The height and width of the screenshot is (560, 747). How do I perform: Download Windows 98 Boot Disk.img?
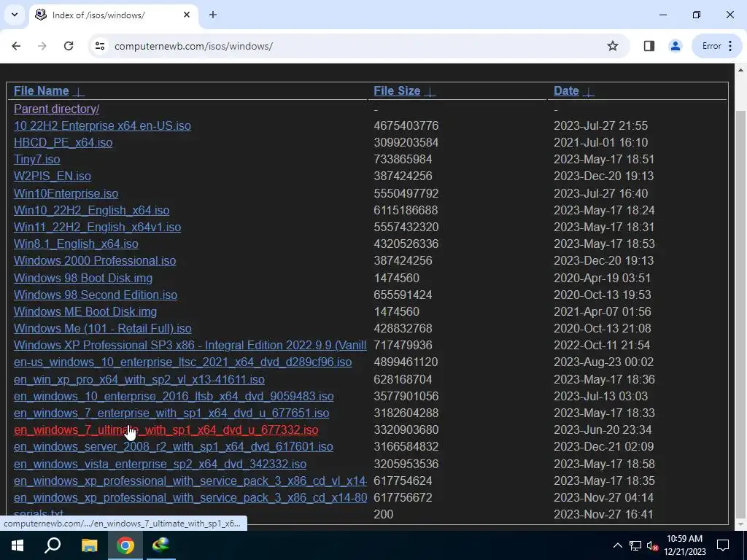tap(83, 278)
